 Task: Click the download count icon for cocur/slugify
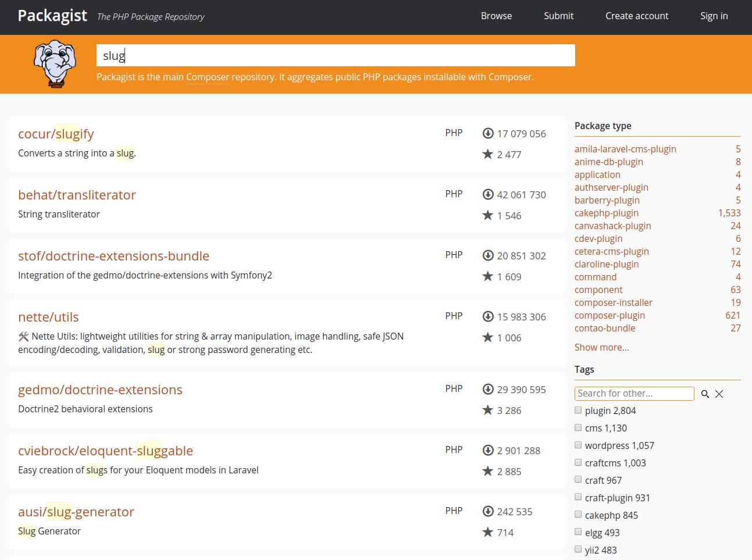point(488,133)
